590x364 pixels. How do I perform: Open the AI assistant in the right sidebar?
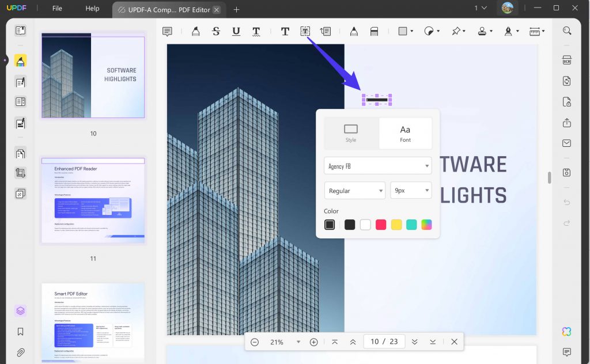(x=566, y=331)
